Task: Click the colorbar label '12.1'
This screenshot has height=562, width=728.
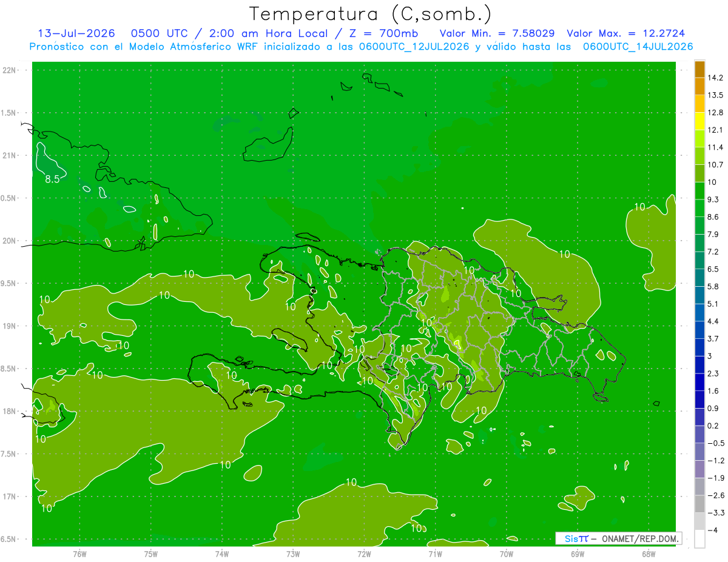Action: [x=716, y=130]
